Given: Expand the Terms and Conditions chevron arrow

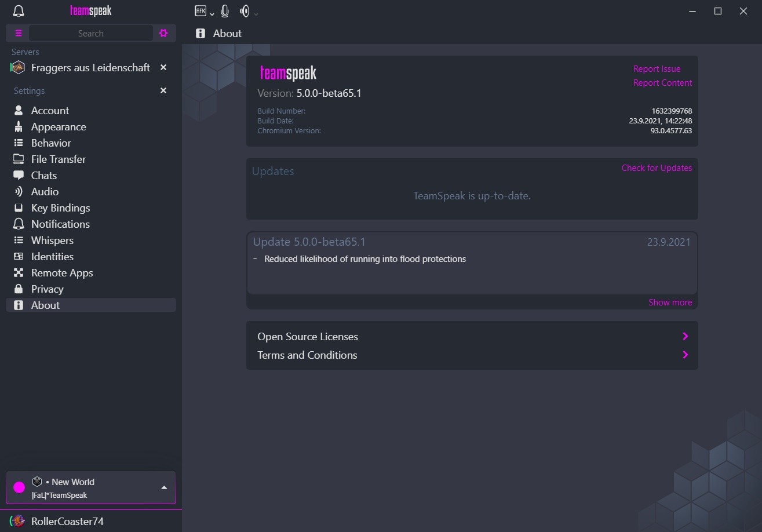Looking at the screenshot, I should click(x=686, y=355).
